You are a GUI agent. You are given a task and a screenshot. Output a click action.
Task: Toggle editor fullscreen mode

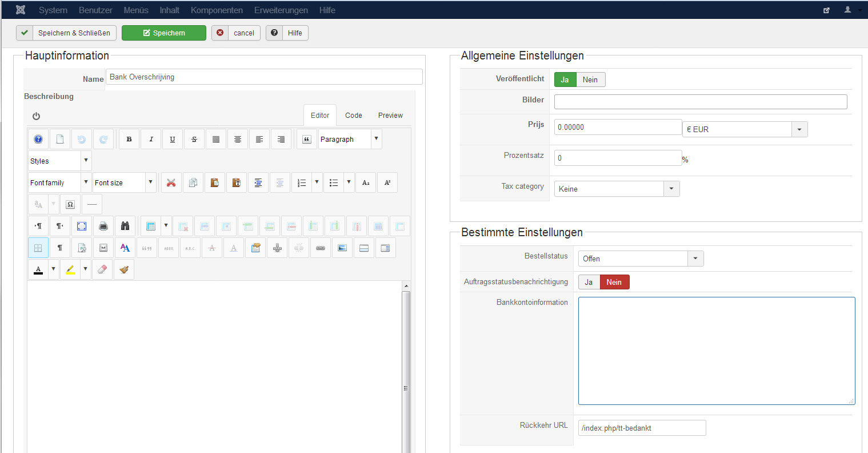click(x=82, y=226)
